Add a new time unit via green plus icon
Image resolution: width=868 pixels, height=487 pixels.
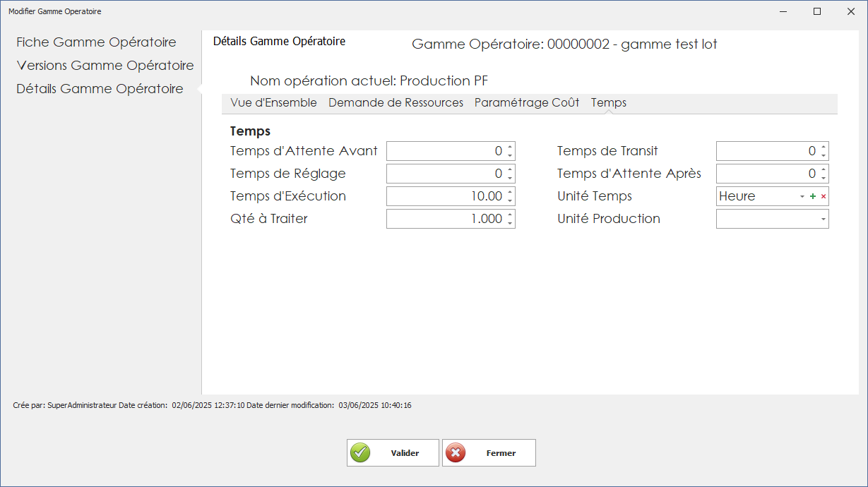pos(814,196)
